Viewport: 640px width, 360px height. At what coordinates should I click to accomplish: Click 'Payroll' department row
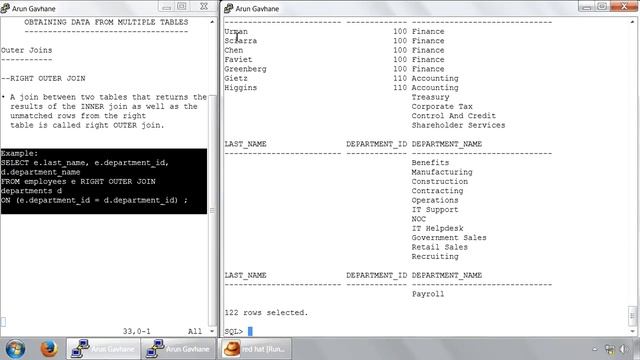click(428, 294)
